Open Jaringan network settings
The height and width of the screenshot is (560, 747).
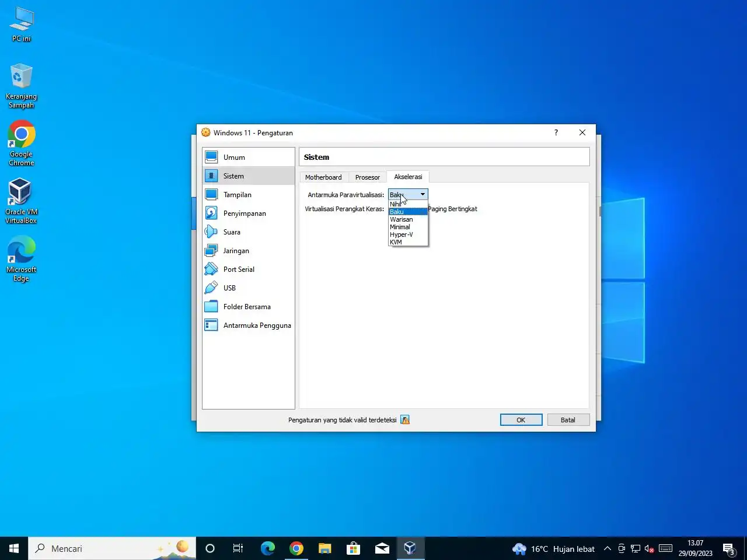(x=249, y=251)
